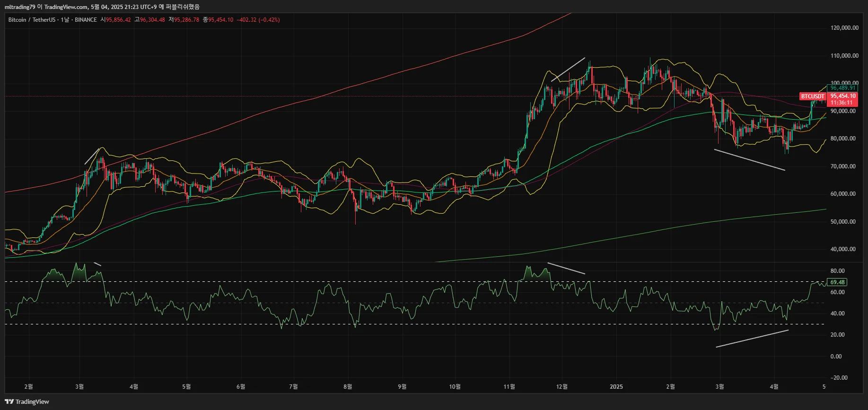Viewport: 868px width, 410px height.
Task: Select the RSI 69.48 value label
Action: click(837, 282)
